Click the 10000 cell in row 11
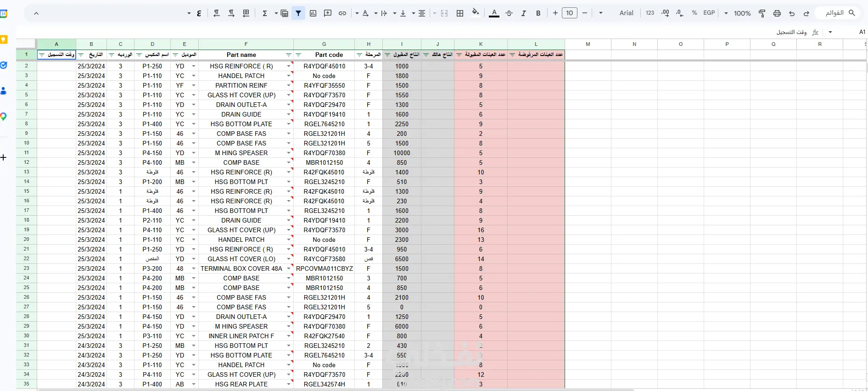This screenshot has width=868, height=391. point(402,153)
